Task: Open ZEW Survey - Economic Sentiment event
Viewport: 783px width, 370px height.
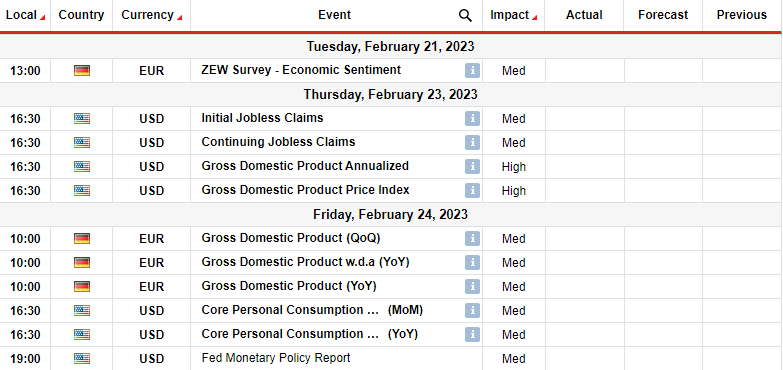Action: pyautogui.click(x=301, y=70)
